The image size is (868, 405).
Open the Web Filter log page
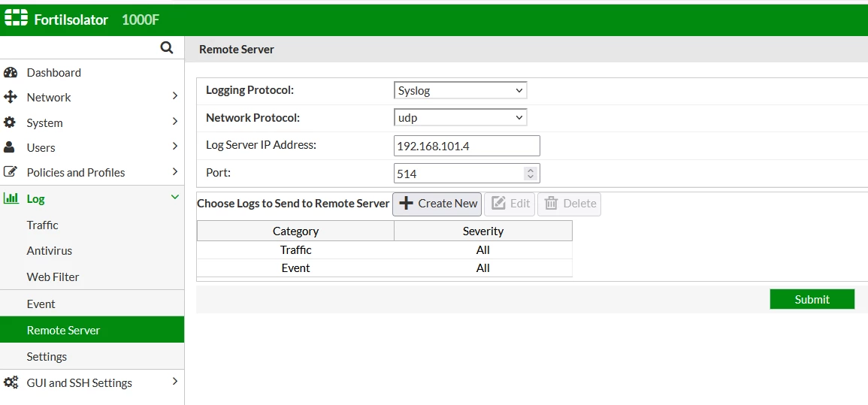pyautogui.click(x=53, y=277)
